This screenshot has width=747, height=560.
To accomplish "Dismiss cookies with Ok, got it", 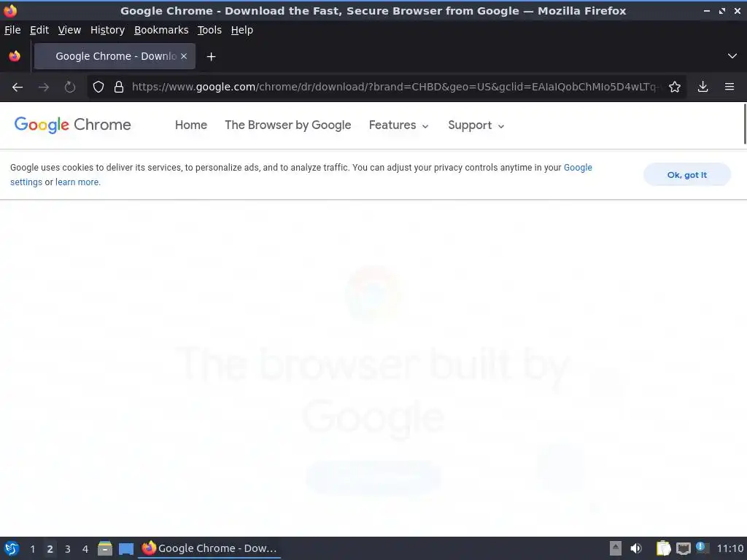I will (687, 175).
